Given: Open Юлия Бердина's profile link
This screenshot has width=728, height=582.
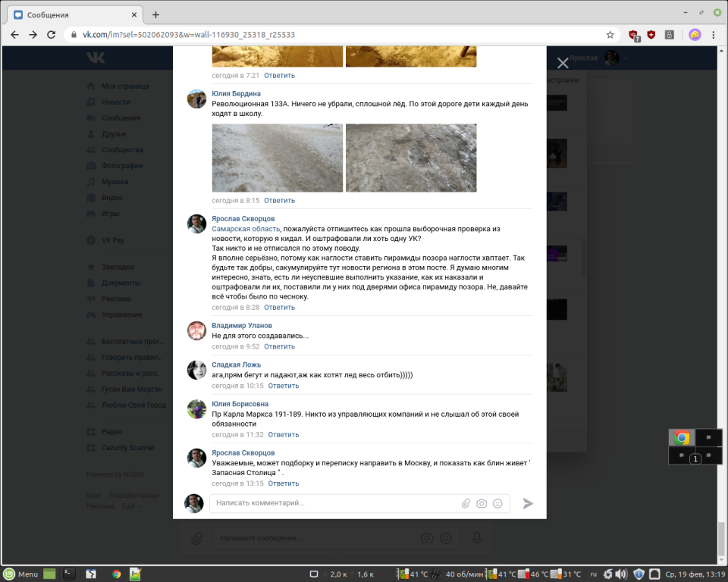Looking at the screenshot, I should pos(236,94).
